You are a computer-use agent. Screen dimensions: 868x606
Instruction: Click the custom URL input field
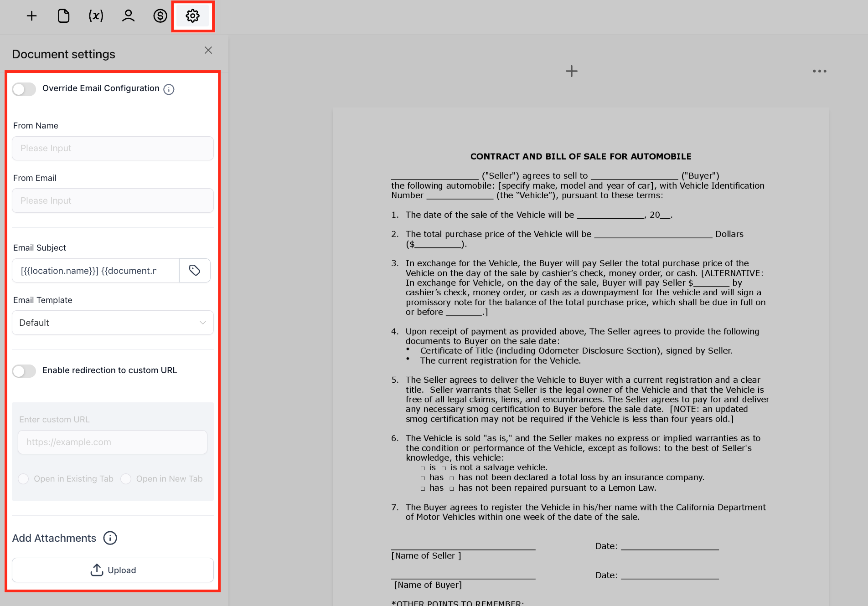[x=112, y=442]
